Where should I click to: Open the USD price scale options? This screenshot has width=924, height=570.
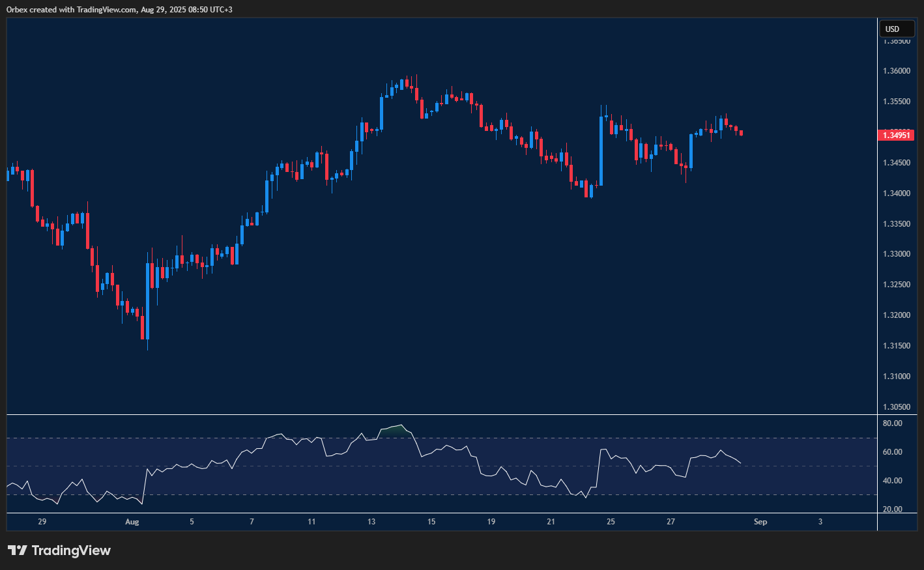tap(897, 261)
